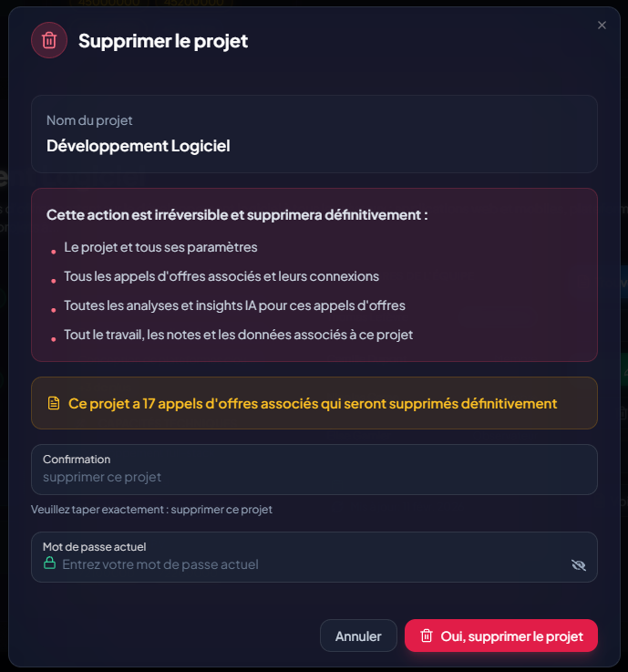The image size is (628, 672).
Task: Click trash icon inside the delete button
Action: pos(426,636)
